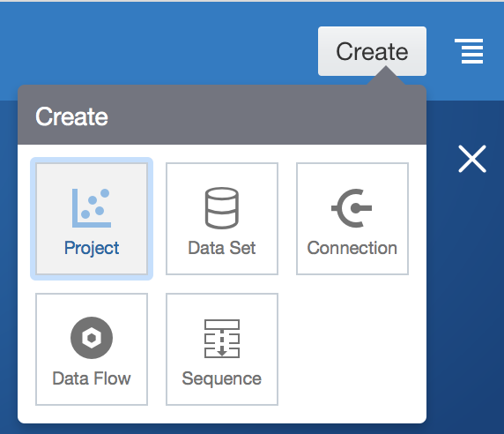Choose the Connection plug icon
The image size is (504, 434).
352,208
